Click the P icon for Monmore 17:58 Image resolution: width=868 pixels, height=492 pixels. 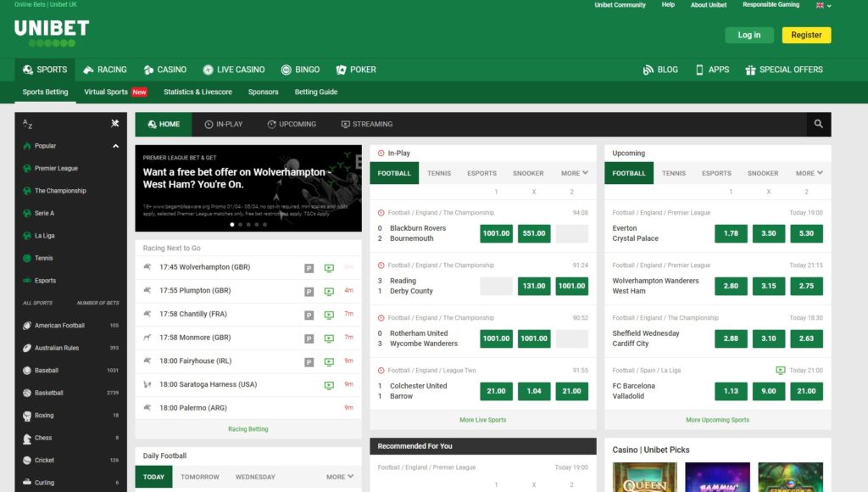tap(309, 338)
